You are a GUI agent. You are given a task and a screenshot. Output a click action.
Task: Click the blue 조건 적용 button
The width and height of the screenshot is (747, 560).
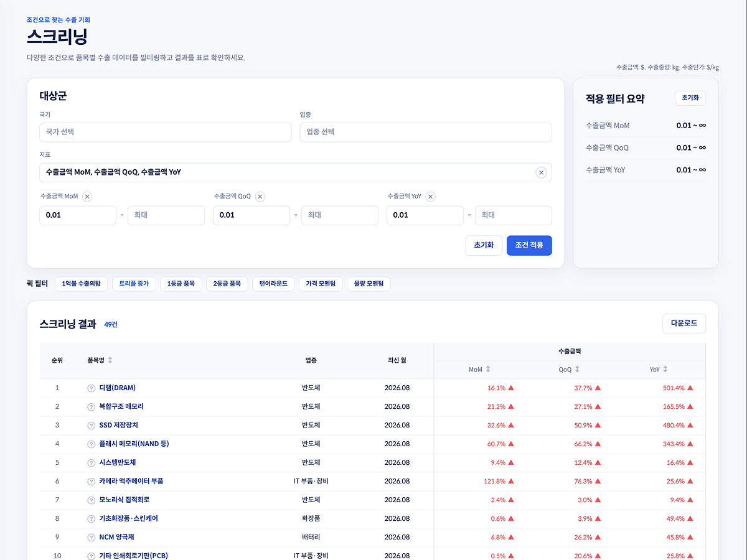(529, 245)
